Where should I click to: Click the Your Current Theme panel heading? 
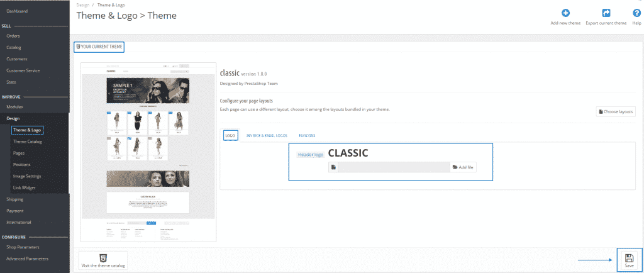[x=99, y=47]
